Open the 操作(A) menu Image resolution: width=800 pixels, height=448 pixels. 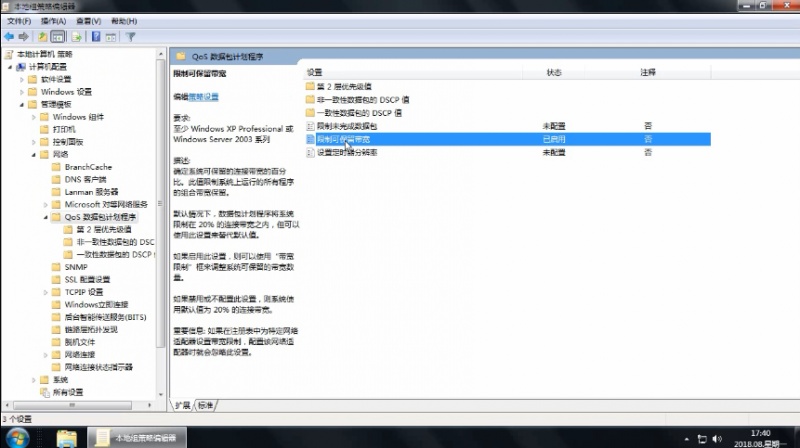[x=53, y=21]
